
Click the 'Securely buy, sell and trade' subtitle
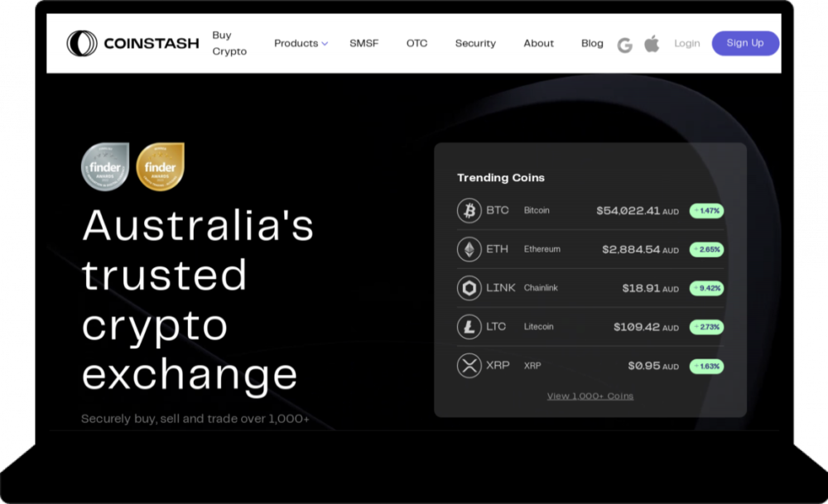pos(195,419)
